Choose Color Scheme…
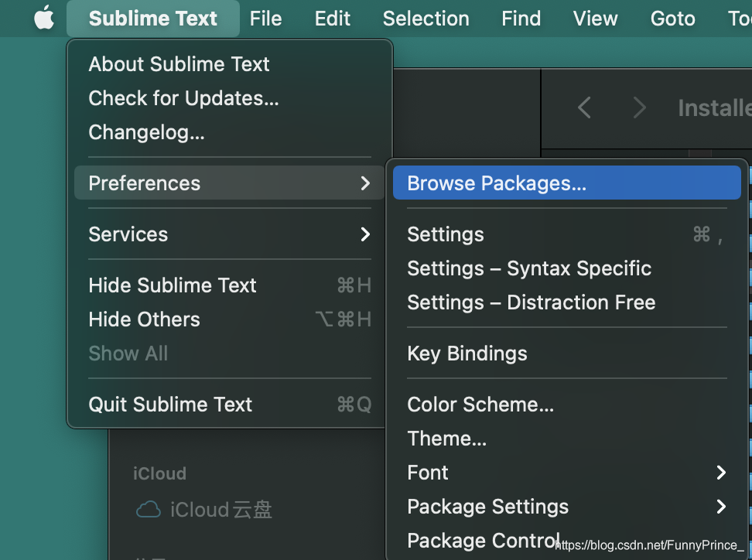The image size is (752, 560). (x=567, y=405)
